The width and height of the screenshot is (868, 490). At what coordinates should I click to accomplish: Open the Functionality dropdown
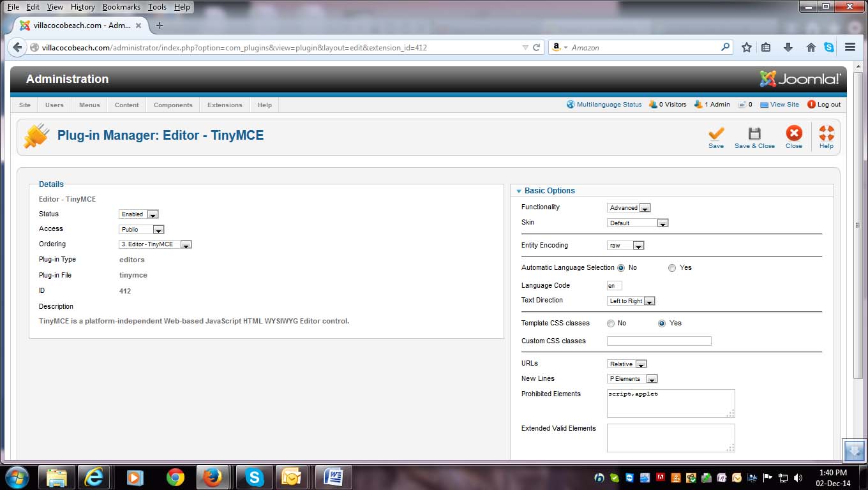click(x=629, y=208)
